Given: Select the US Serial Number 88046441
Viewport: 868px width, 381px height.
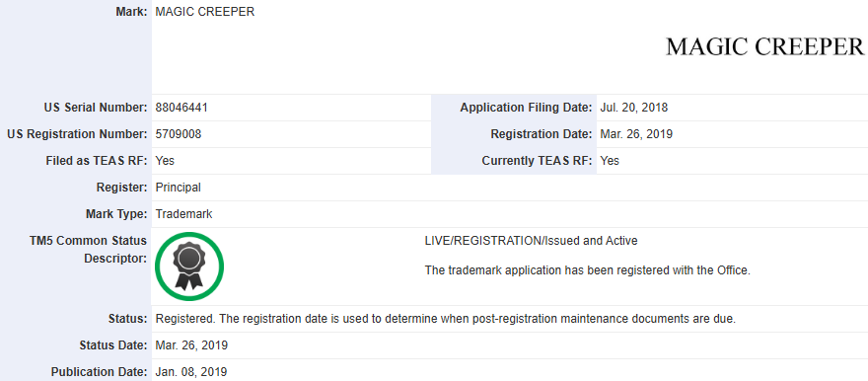Looking at the screenshot, I should click(181, 108).
